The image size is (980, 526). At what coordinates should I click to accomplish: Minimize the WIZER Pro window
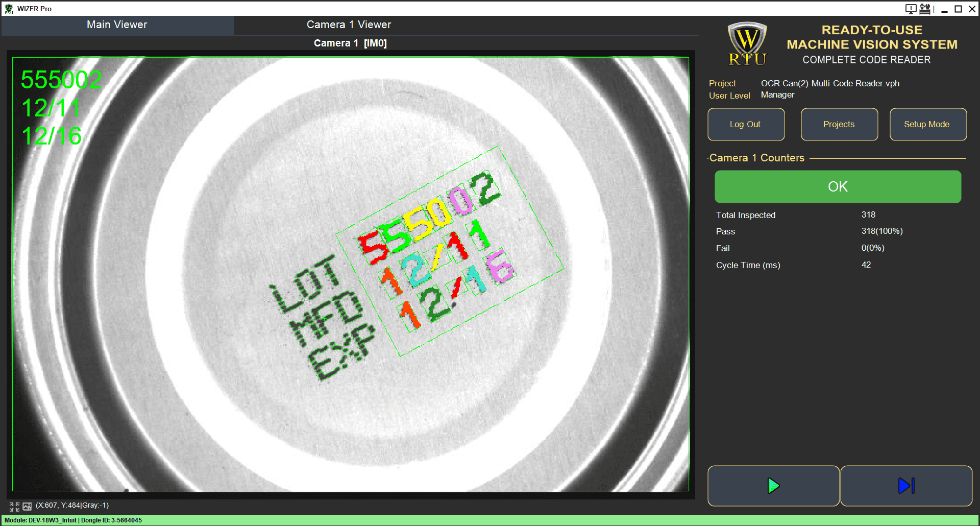pyautogui.click(x=944, y=9)
